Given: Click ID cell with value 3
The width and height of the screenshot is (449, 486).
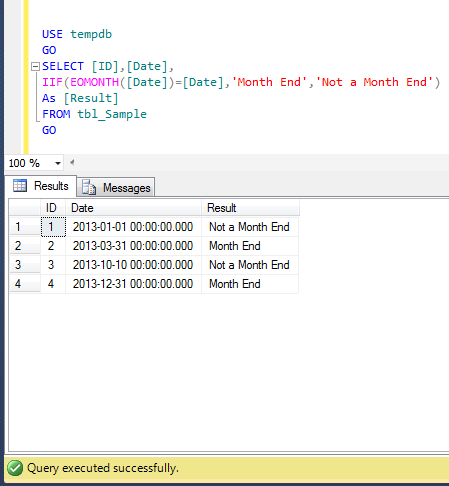Looking at the screenshot, I should point(53,265).
